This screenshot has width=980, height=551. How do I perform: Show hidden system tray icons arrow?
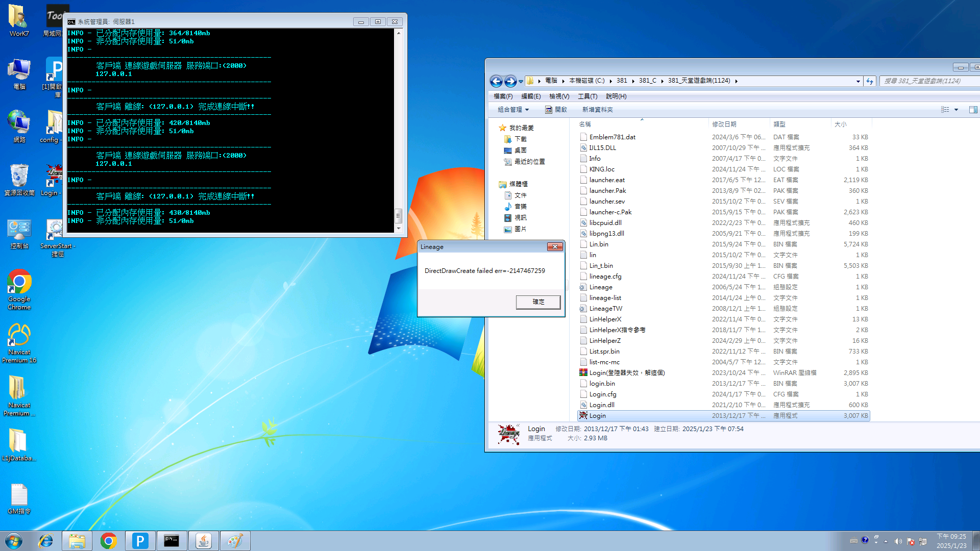click(886, 541)
